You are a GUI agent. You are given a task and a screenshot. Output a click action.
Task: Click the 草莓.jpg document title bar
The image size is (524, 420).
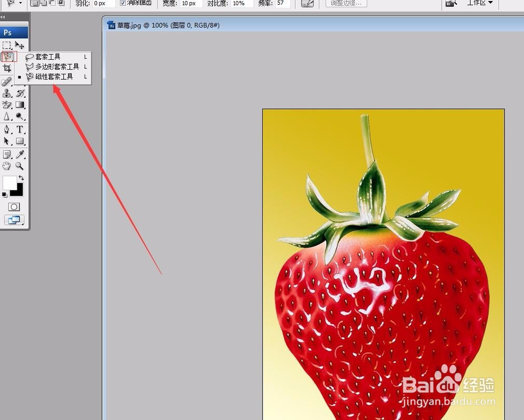click(314, 25)
